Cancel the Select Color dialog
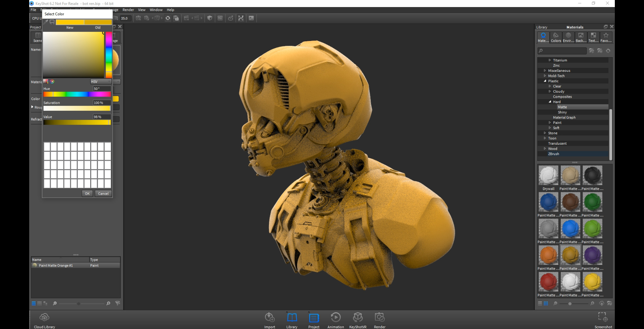644x329 pixels. point(103,193)
